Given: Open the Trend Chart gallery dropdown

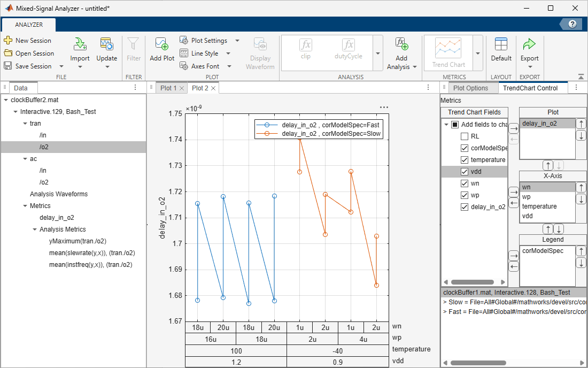Looking at the screenshot, I should [x=478, y=53].
